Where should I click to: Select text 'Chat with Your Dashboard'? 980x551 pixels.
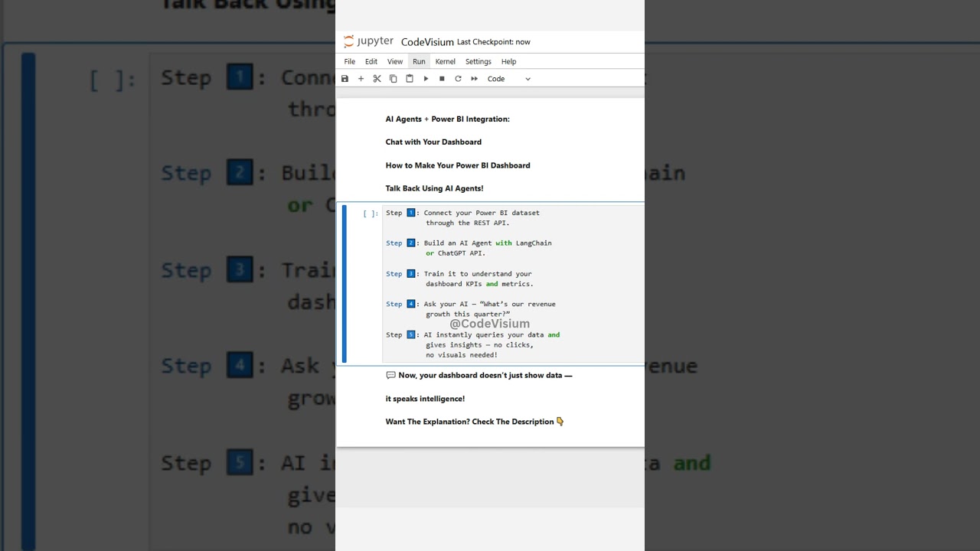pyautogui.click(x=433, y=142)
